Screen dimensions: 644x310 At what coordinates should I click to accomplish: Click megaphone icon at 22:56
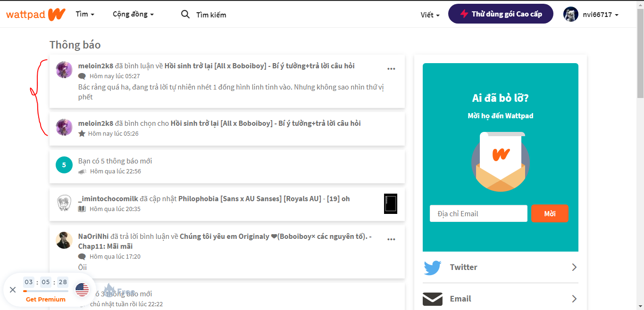(82, 171)
